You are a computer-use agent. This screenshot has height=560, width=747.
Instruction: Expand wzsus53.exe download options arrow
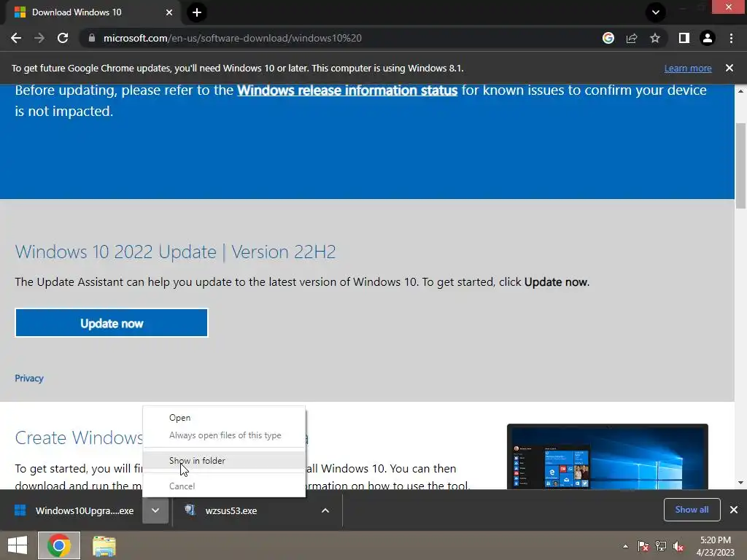(x=325, y=510)
